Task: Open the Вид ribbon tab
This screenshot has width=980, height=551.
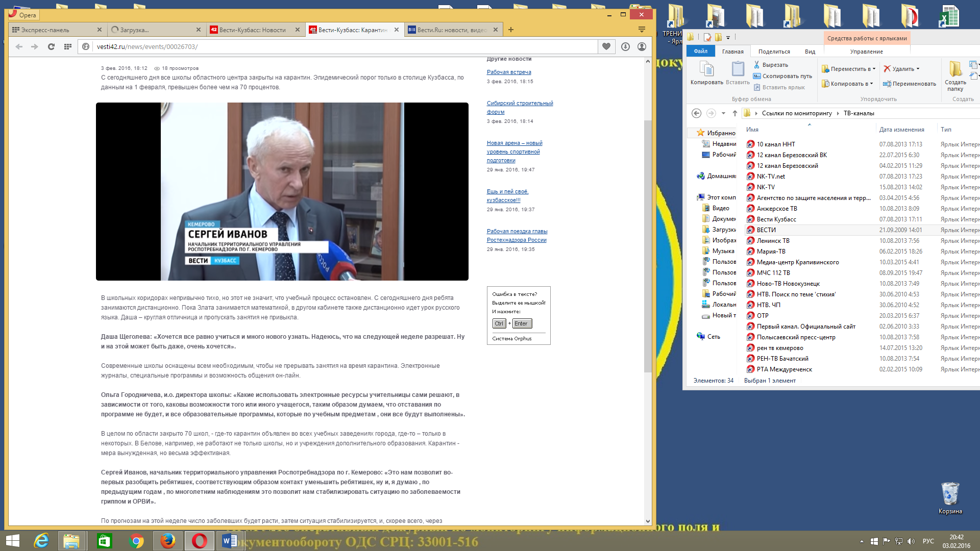Action: coord(810,52)
